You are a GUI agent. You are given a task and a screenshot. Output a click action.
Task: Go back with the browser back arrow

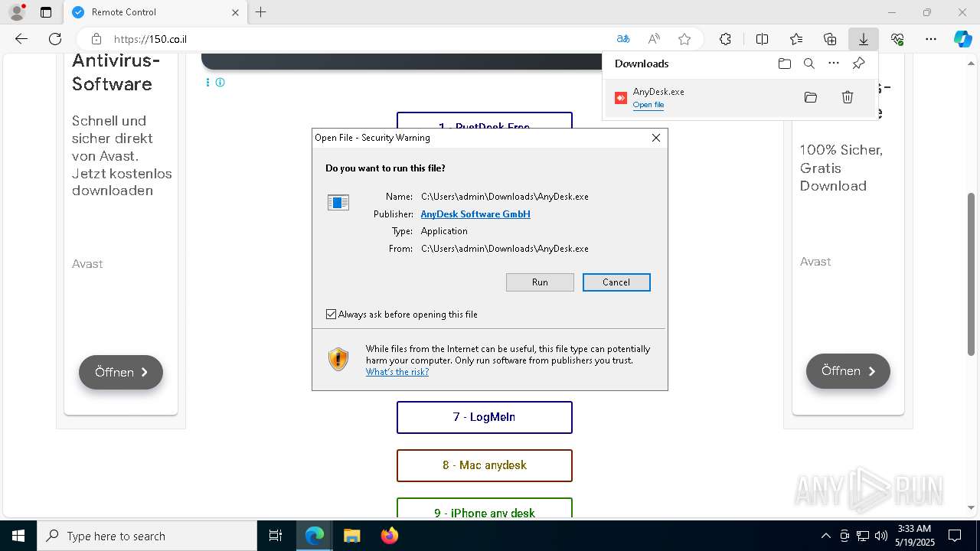tap(21, 39)
